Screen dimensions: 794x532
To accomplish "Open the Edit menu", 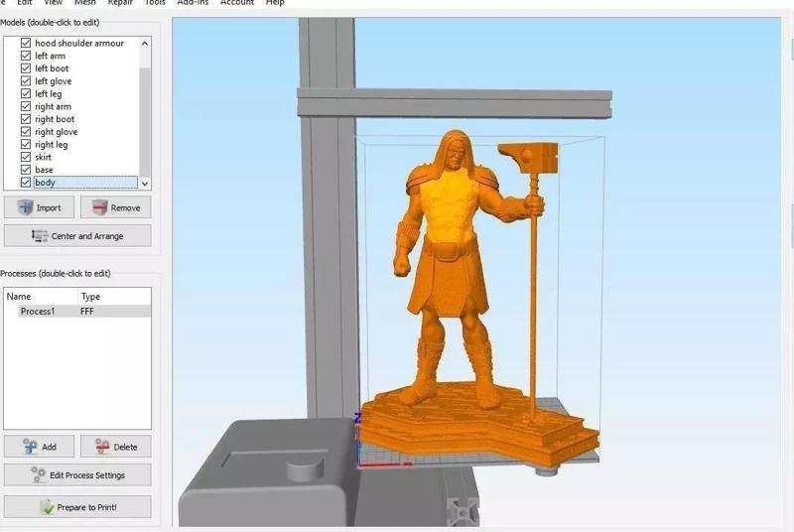I will (x=24, y=3).
